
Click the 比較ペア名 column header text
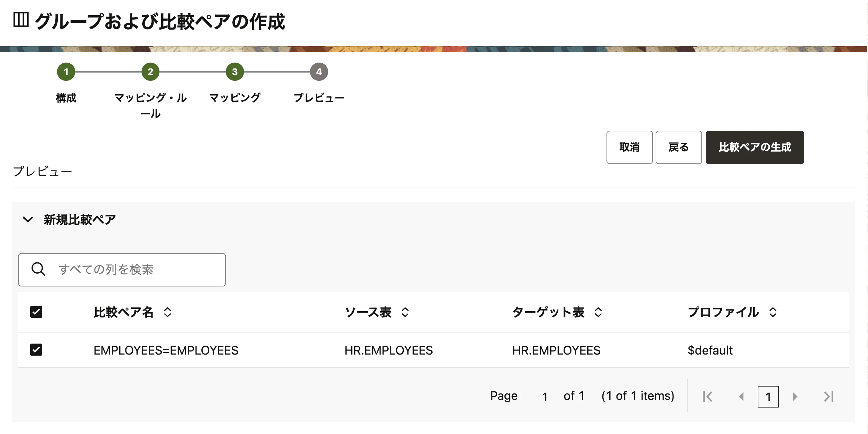pyautogui.click(x=124, y=312)
